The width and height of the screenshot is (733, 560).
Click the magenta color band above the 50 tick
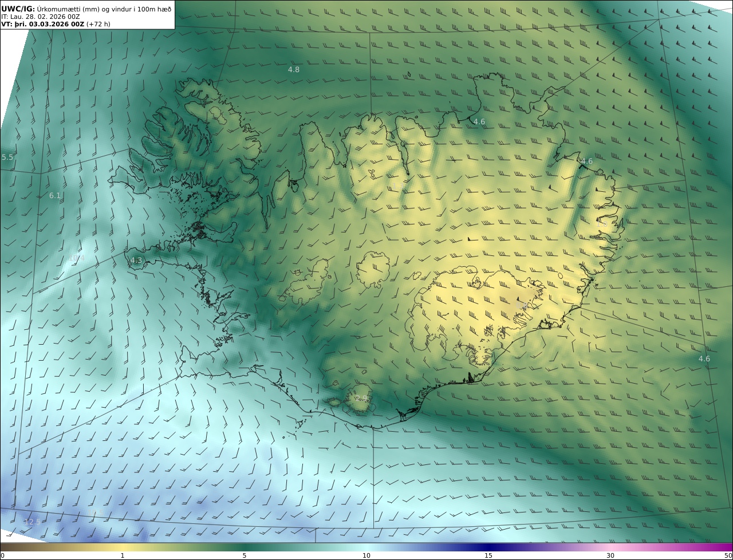tap(727, 547)
